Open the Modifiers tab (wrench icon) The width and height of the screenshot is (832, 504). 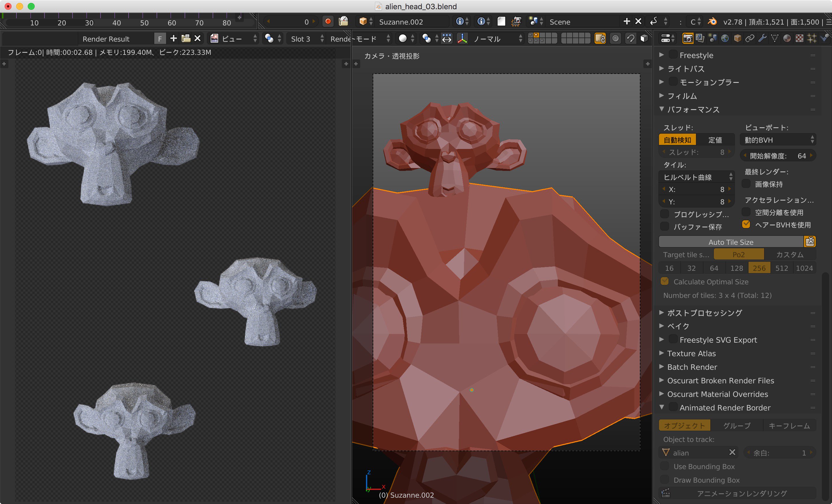[762, 38]
